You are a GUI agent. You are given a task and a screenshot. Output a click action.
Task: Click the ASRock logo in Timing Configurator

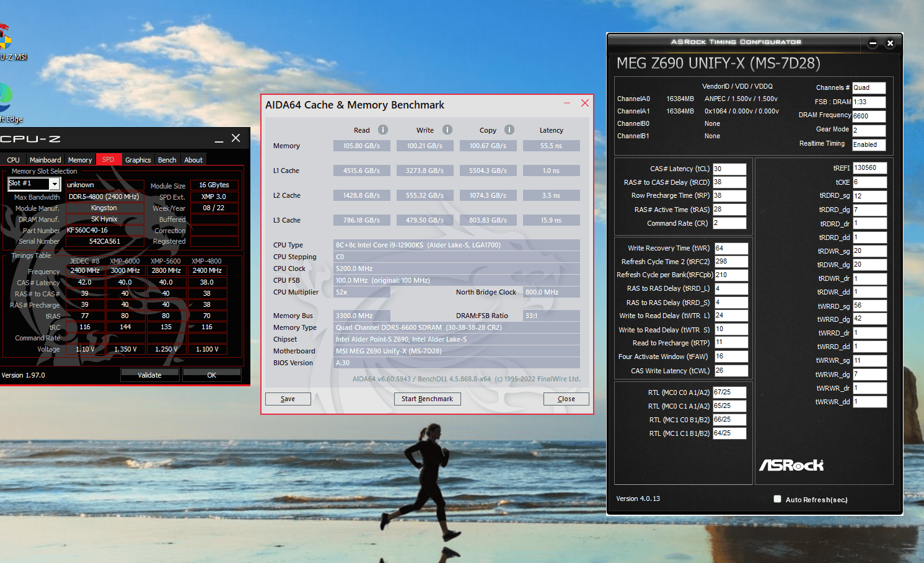[x=791, y=465]
